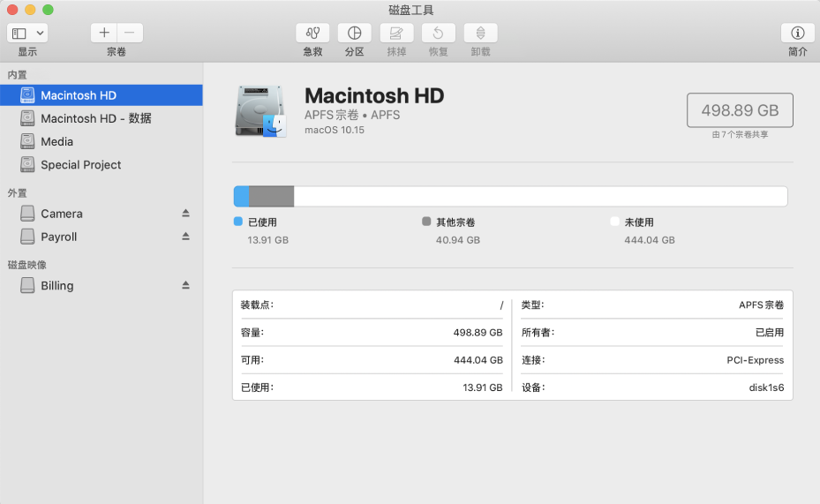Viewport: 820px width, 504px height.
Task: Click the Media volume drive icon
Action: pos(27,141)
